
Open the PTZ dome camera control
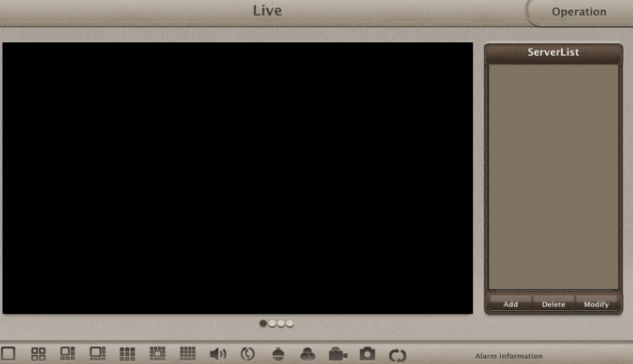coord(279,355)
